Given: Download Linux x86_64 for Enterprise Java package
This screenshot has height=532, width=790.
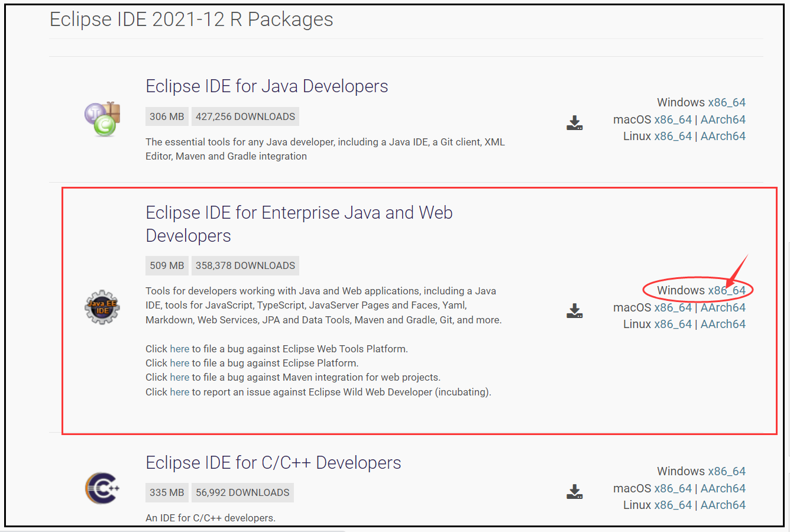Looking at the screenshot, I should pos(673,324).
